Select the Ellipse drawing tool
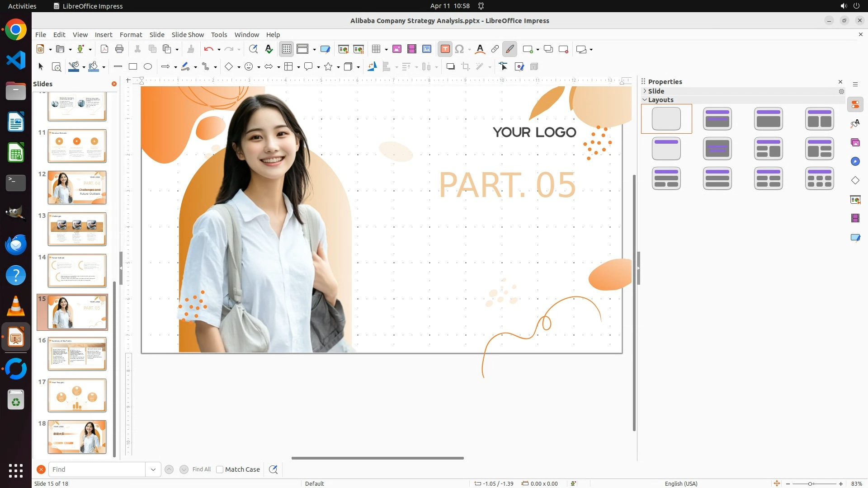The width and height of the screenshot is (868, 488). [148, 67]
